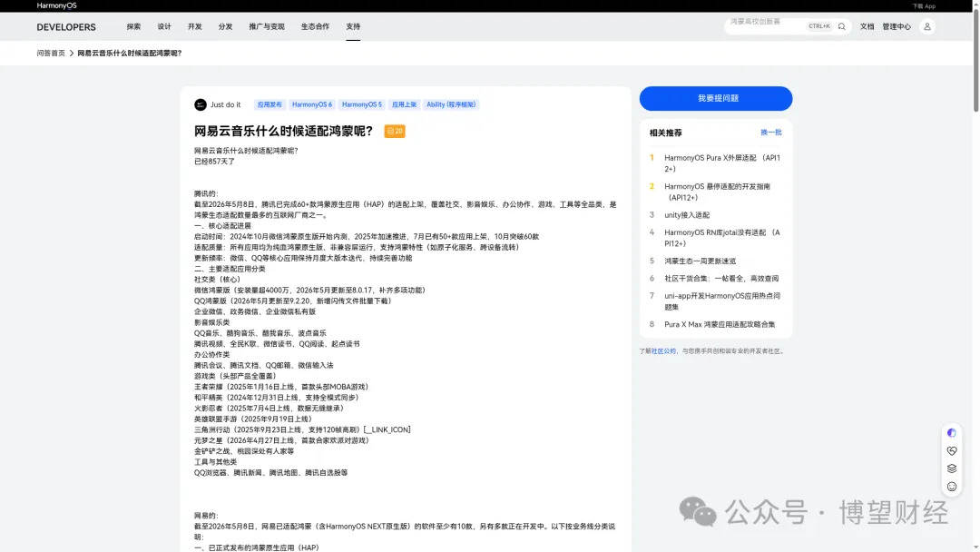This screenshot has height=552, width=980.
Task: Go back to 问答首页 breadcrumb
Action: click(x=51, y=54)
